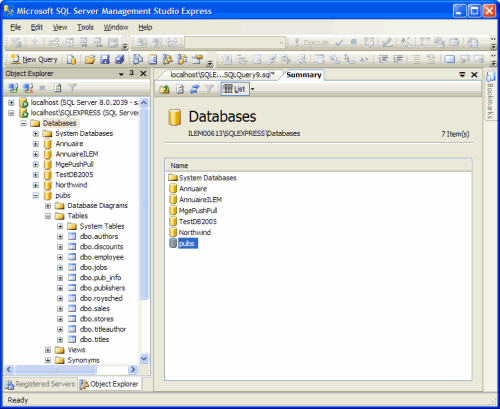The image size is (500, 409).
Task: Click Synchronize arrows icon in Summary toolbar
Action: point(194,89)
